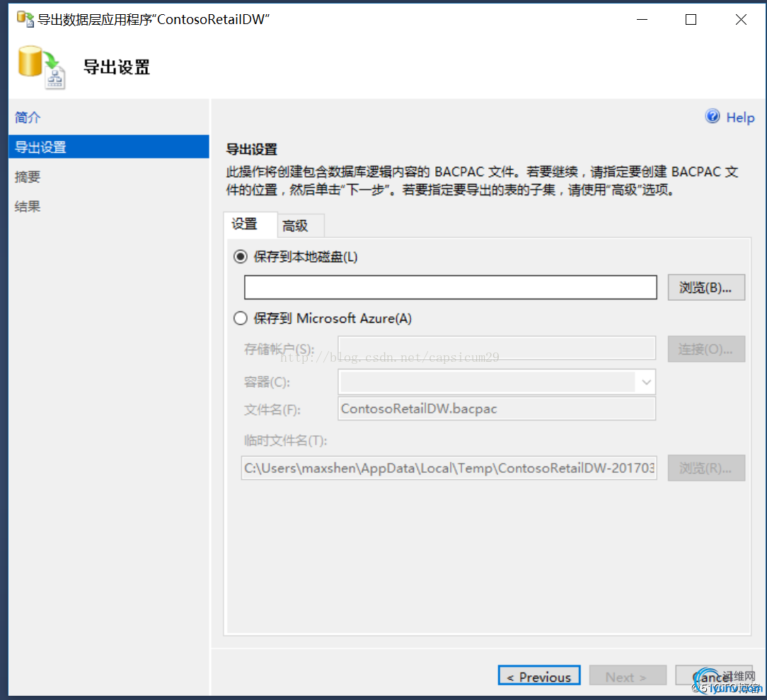Select 摘要 step in sidebar
Image resolution: width=767 pixels, height=700 pixels.
[x=28, y=176]
